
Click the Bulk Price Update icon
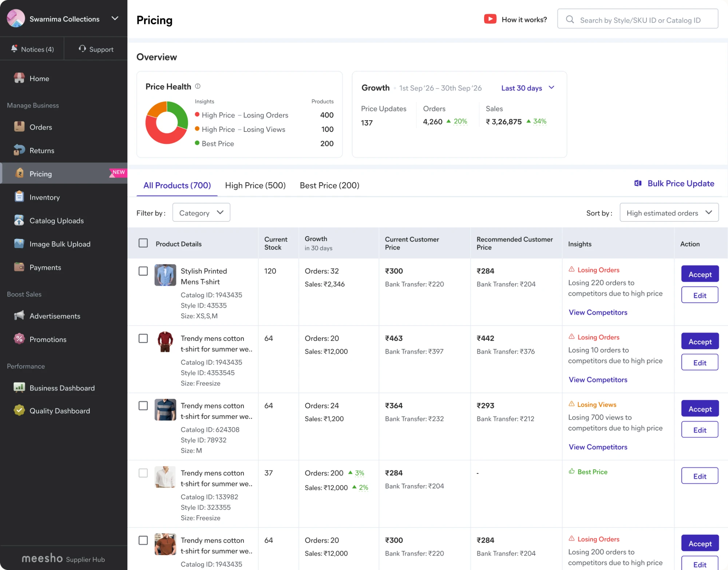click(638, 183)
